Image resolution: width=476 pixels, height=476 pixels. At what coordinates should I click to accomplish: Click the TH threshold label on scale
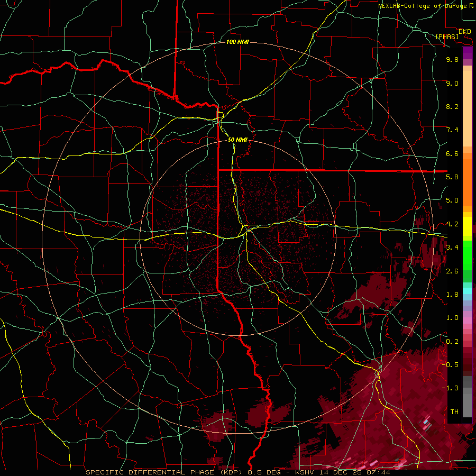(454, 411)
